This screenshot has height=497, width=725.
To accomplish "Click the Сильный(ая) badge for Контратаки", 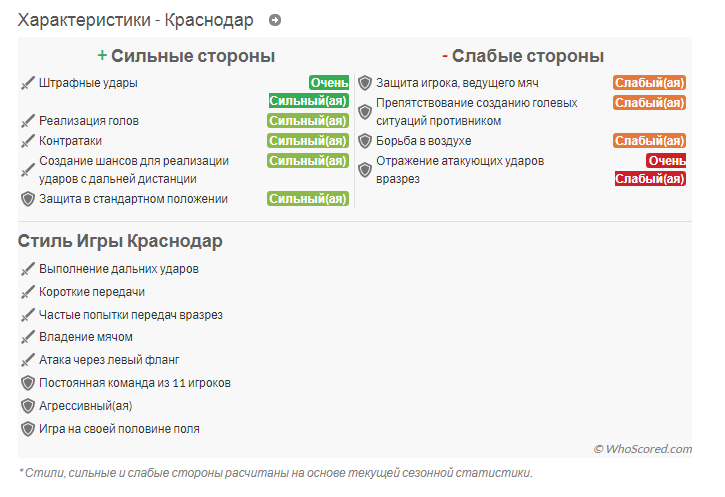I will point(308,141).
